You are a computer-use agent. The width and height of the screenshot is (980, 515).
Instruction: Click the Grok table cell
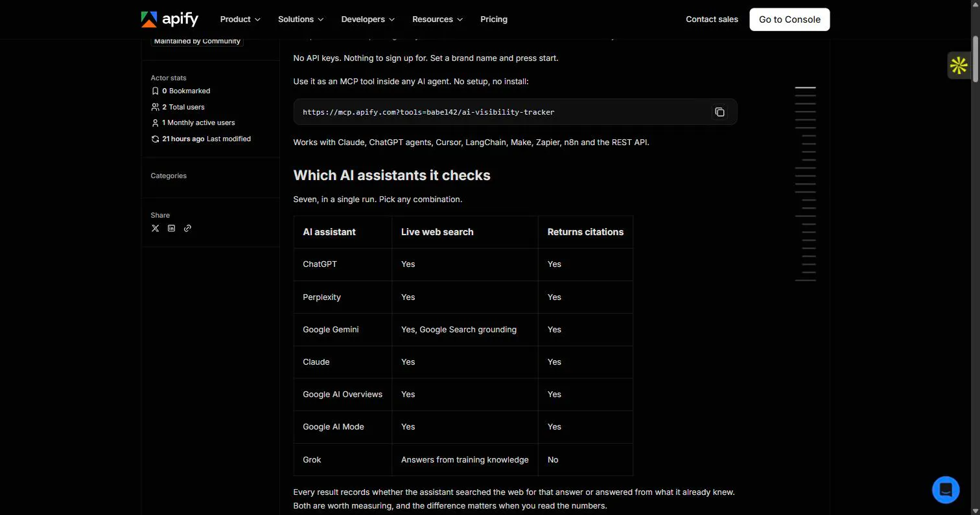tap(342, 459)
